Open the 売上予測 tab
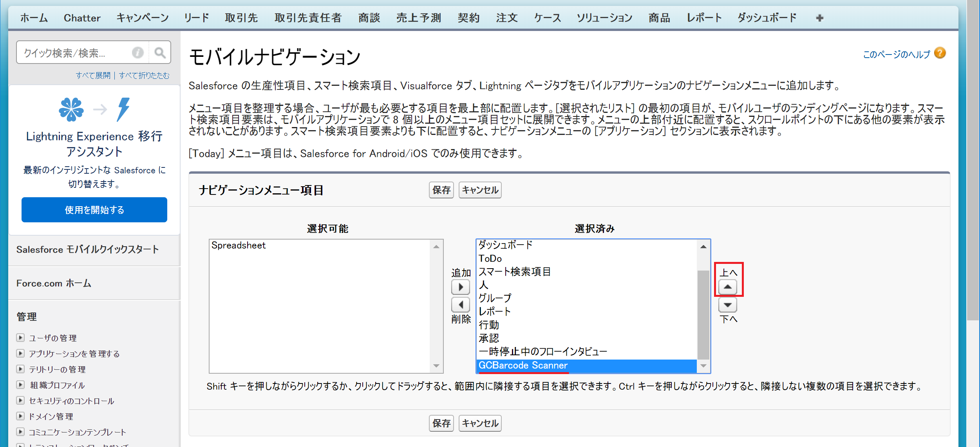This screenshot has height=447, width=980. [419, 18]
